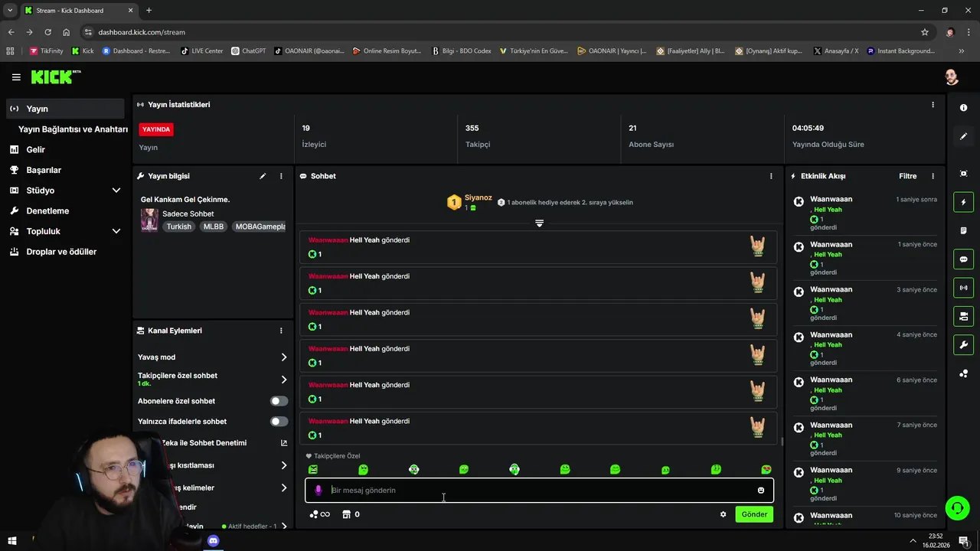Open chat settings gear icon
Screen dimensions: 980x551
coord(723,514)
